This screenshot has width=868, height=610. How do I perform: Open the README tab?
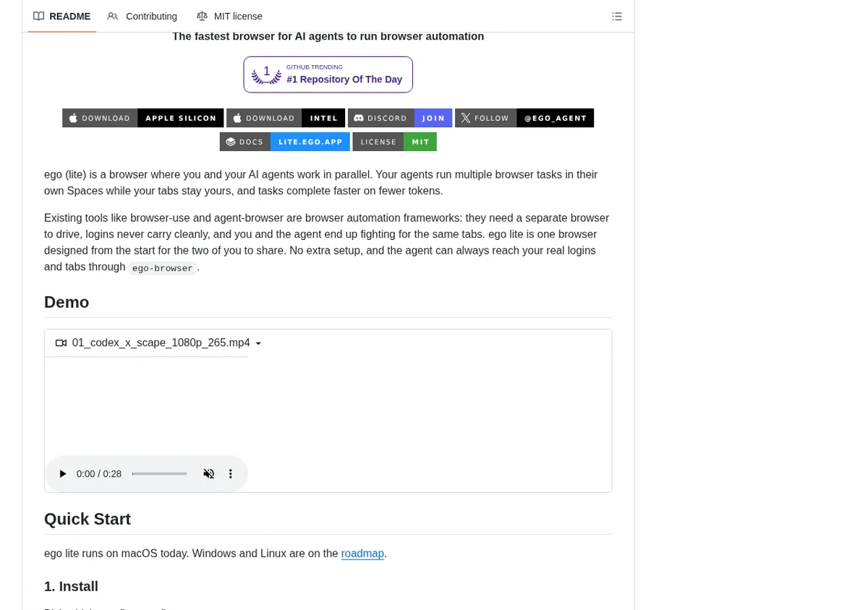61,16
